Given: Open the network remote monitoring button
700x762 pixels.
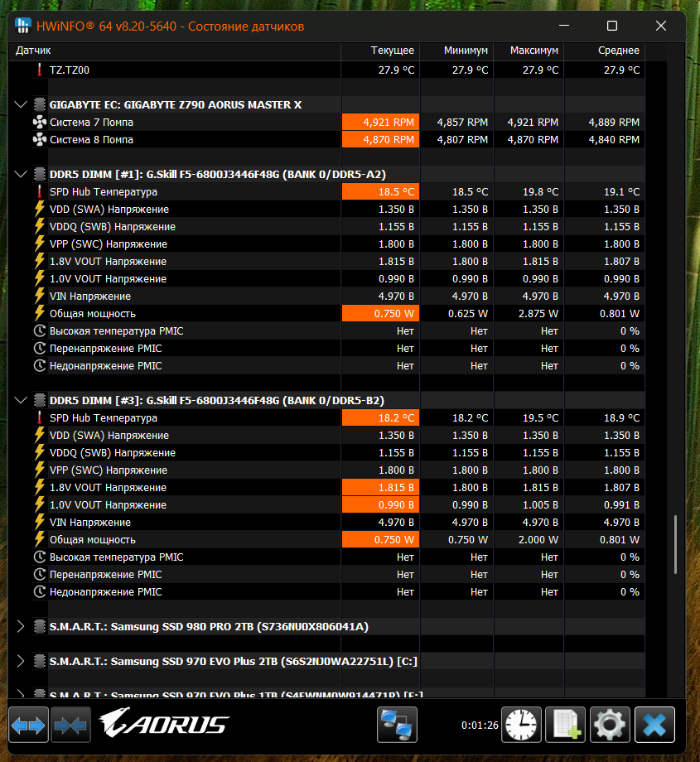Looking at the screenshot, I should (397, 725).
